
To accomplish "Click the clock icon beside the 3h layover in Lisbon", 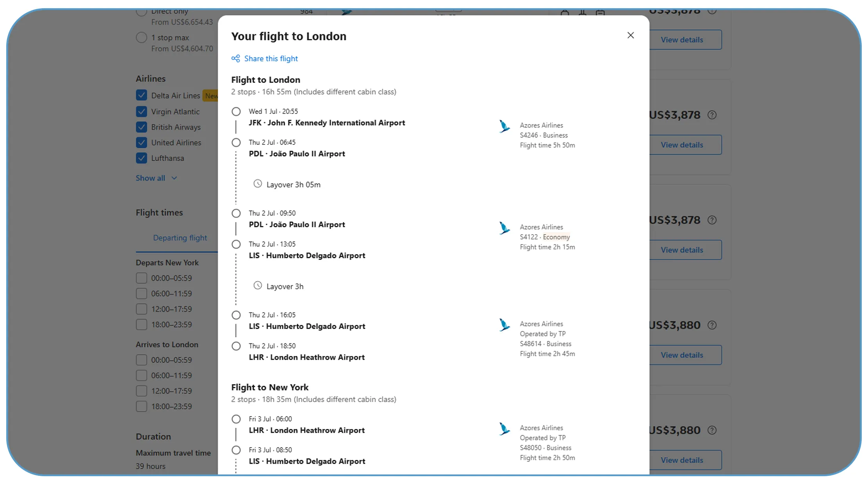I will point(258,286).
